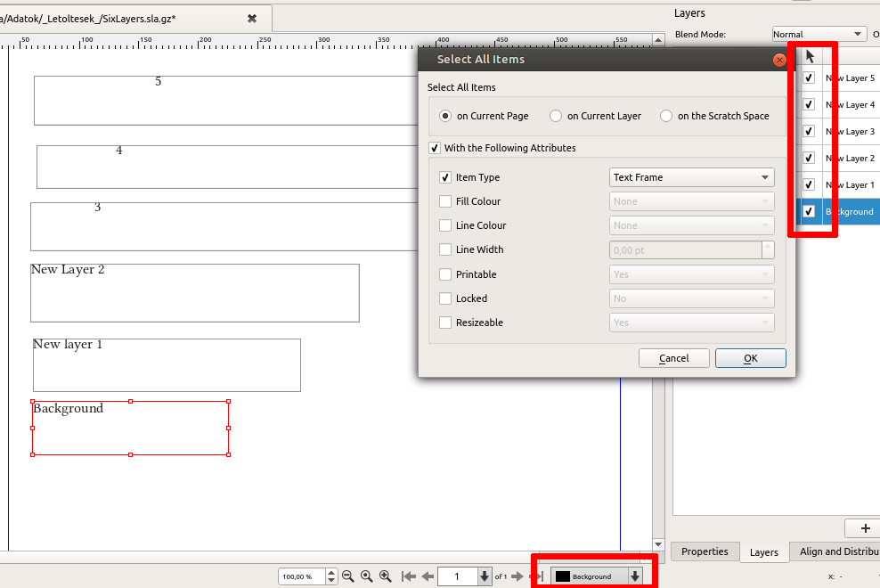Open the Text Frame item type dropdown
Screen dimensions: 880x588
(x=691, y=177)
